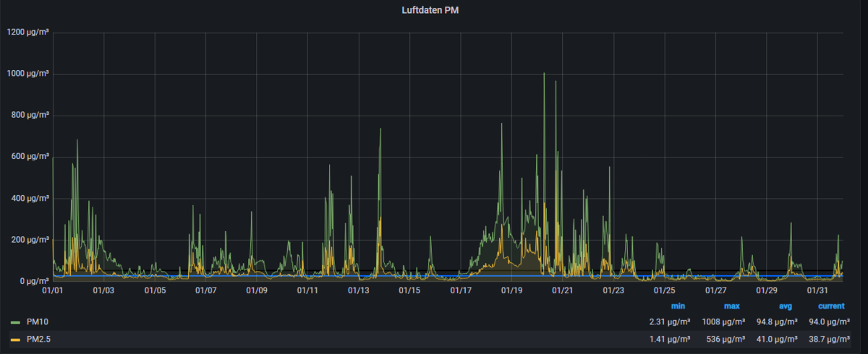Click the PM2.5 max value 536 µg/m³
Screen dimensions: 868x354
point(726,339)
